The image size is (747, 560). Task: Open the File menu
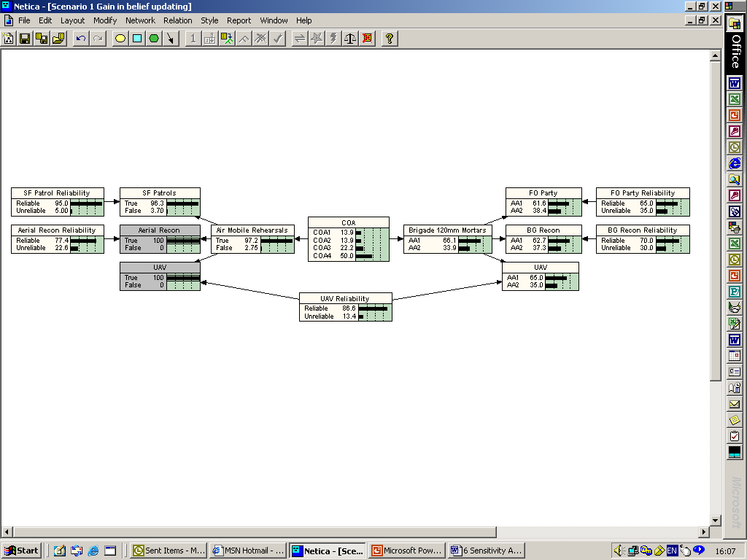coord(24,20)
